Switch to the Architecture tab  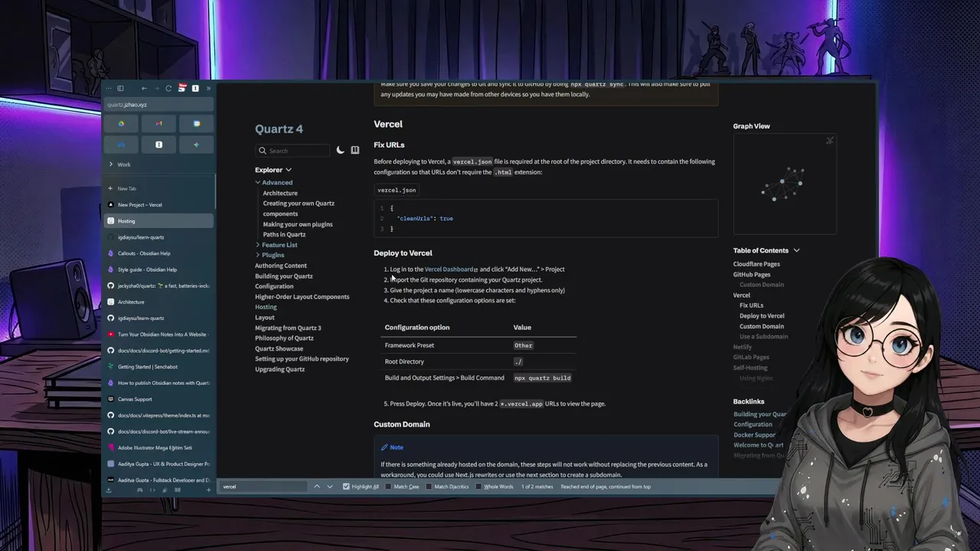pos(159,302)
